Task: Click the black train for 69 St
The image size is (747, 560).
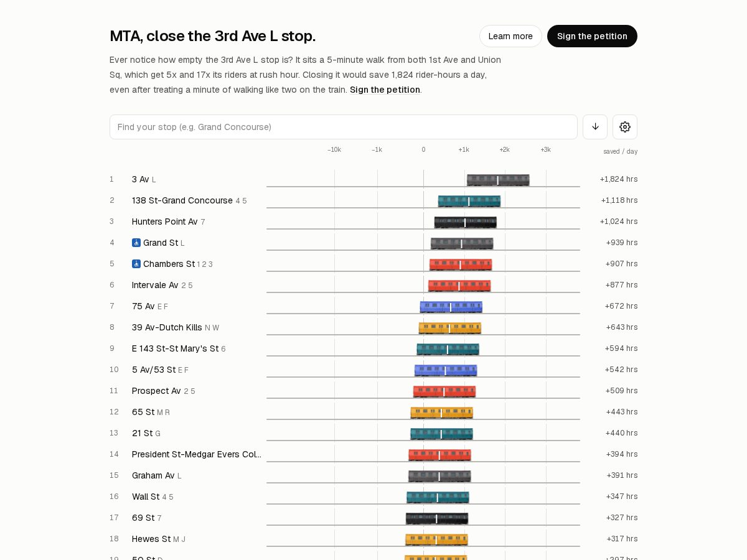Action: click(x=437, y=519)
